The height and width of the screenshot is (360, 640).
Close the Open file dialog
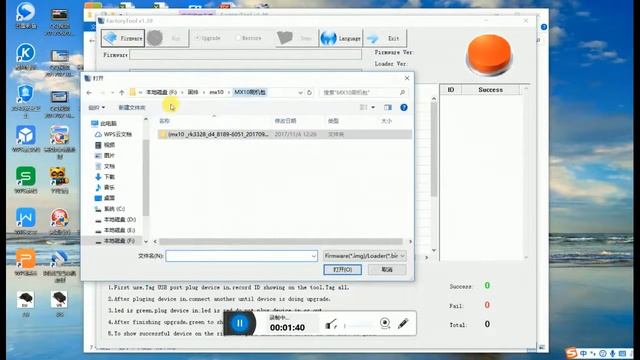tap(407, 78)
